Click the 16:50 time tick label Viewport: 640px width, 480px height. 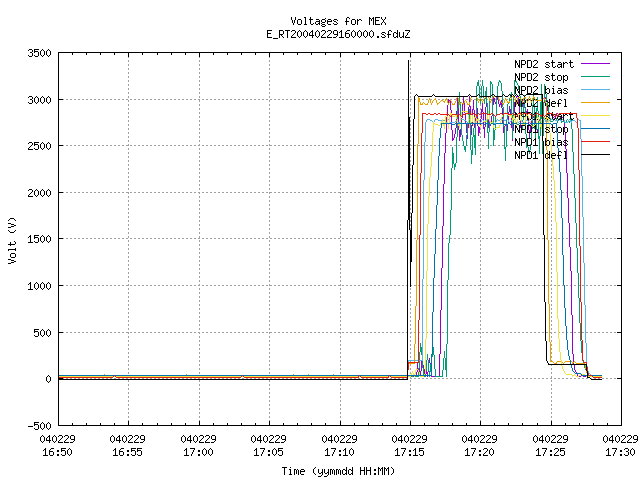(x=58, y=452)
